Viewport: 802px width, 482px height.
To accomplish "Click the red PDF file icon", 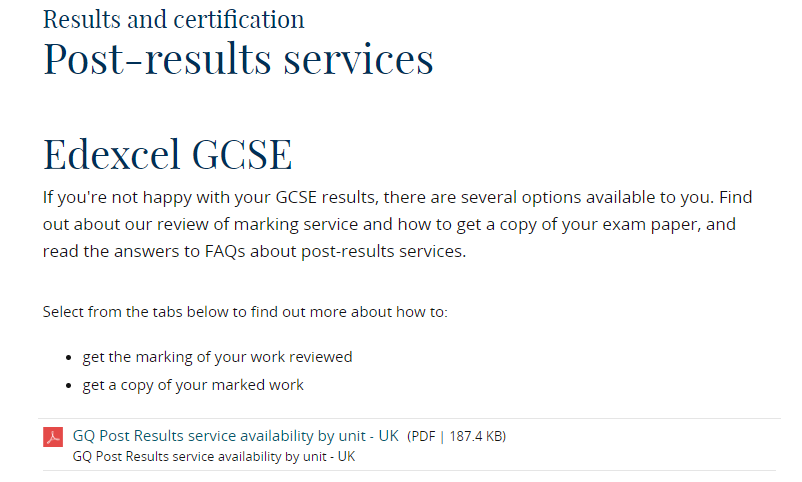I will (x=53, y=437).
